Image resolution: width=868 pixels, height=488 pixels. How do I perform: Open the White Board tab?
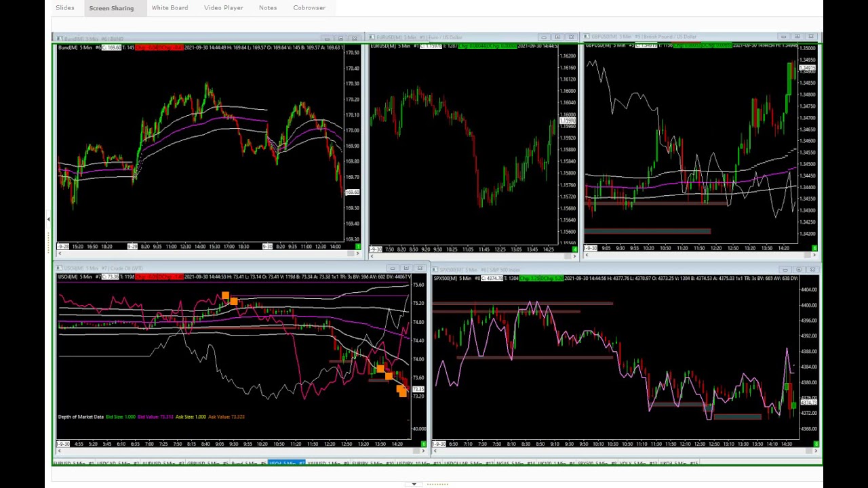tap(170, 7)
